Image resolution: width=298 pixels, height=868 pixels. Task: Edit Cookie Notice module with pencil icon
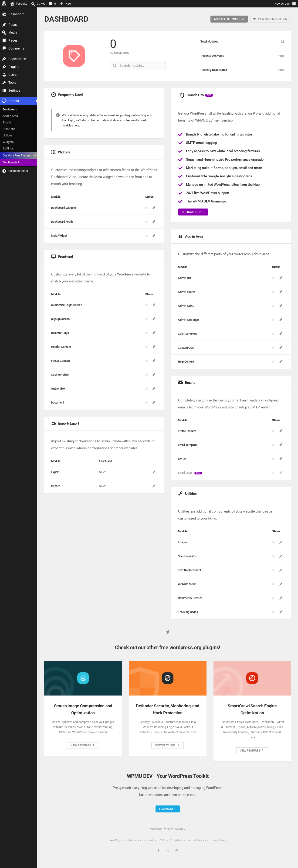(x=154, y=375)
